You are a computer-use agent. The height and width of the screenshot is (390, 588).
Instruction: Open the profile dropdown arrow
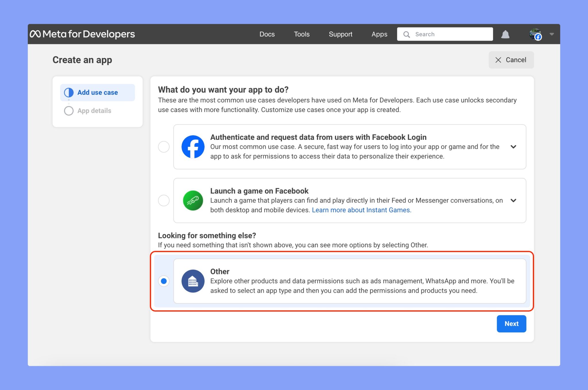(x=552, y=34)
